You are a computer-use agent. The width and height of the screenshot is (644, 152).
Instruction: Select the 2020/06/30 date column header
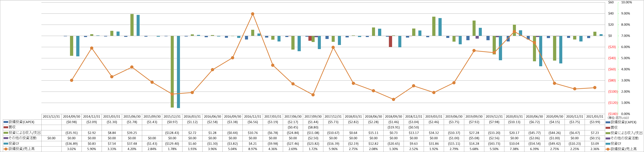click(x=534, y=117)
